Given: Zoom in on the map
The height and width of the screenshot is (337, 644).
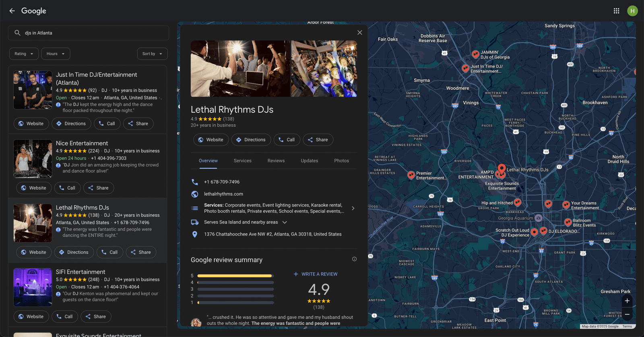Looking at the screenshot, I should [627, 301].
